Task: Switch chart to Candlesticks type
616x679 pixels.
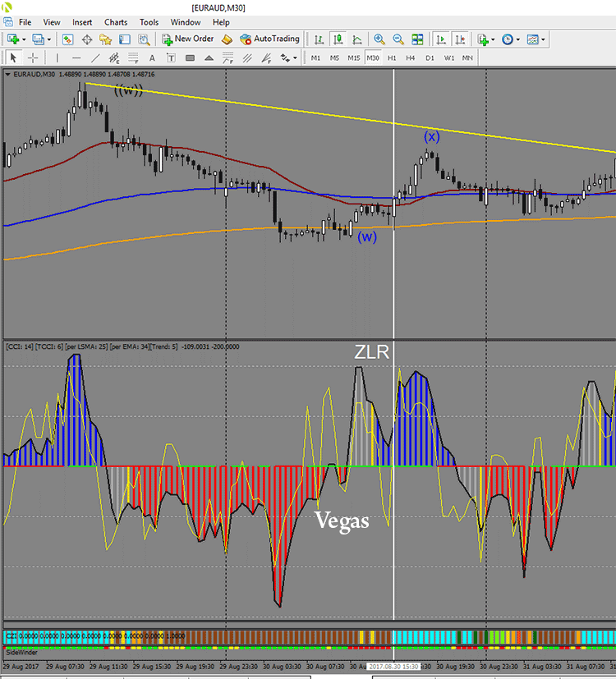Action: [338, 39]
